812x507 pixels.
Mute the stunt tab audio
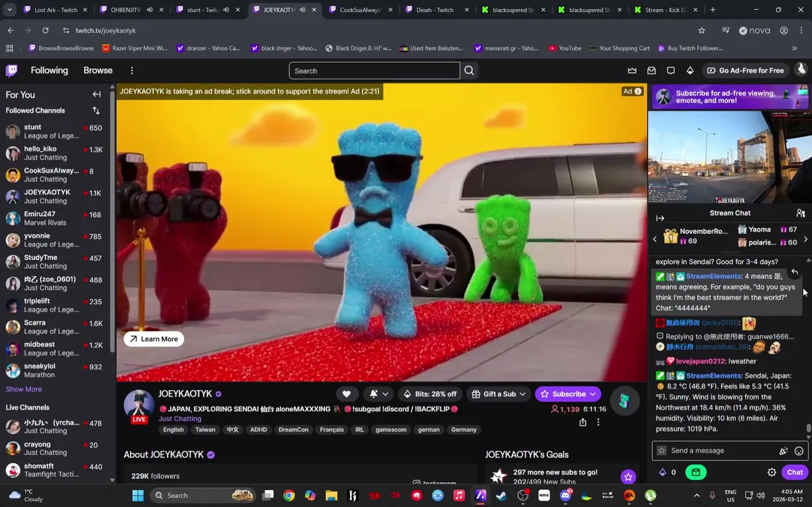click(227, 10)
